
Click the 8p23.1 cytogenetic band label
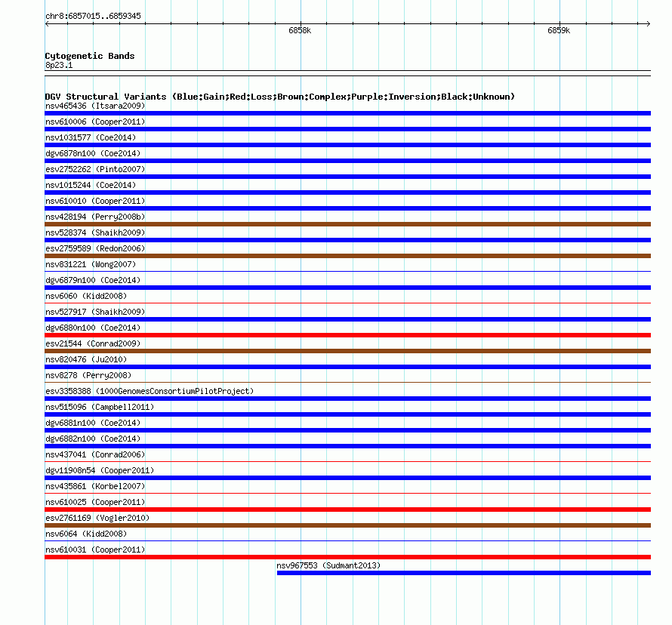(59, 65)
